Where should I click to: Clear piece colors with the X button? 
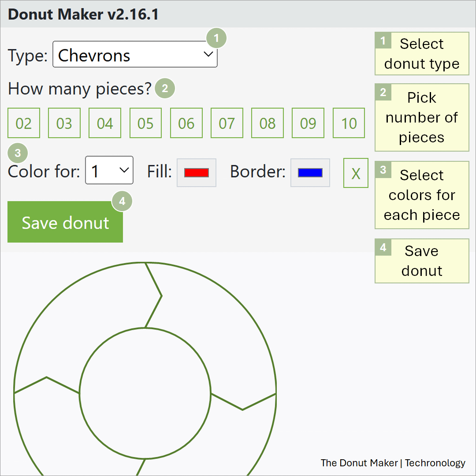pyautogui.click(x=356, y=172)
